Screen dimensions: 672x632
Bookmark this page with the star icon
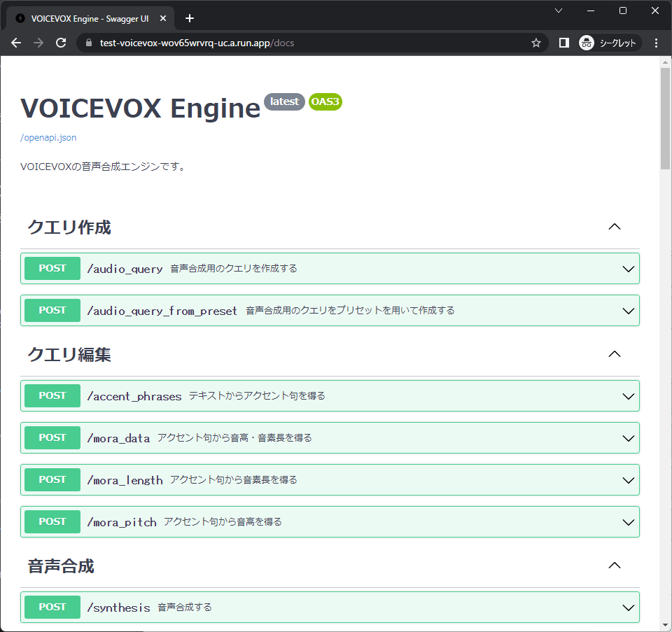pos(535,43)
